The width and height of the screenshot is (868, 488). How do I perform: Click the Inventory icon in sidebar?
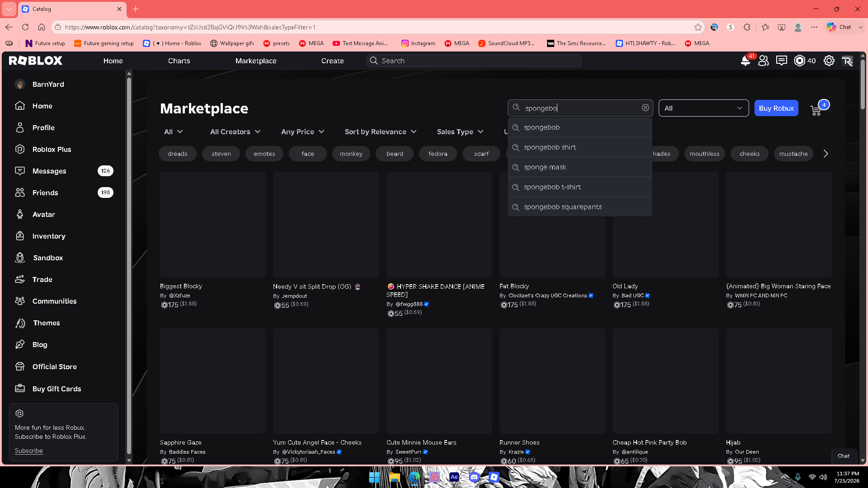tap(20, 236)
